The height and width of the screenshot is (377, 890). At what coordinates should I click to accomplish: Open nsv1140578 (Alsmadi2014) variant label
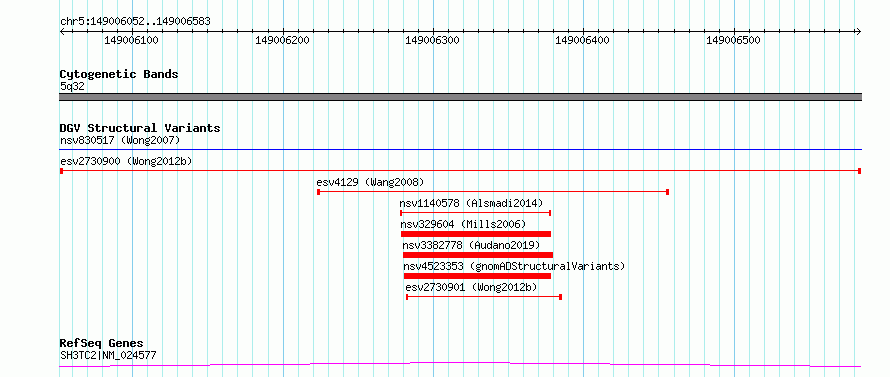tap(471, 203)
